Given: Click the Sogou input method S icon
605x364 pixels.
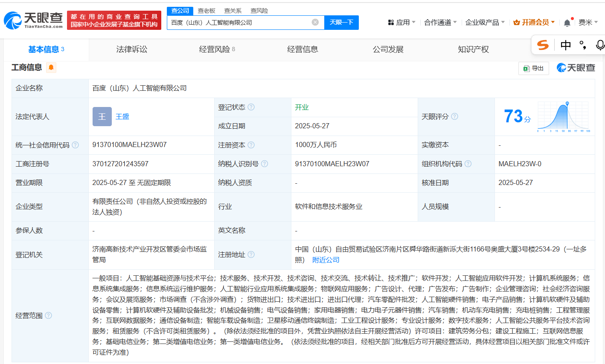Looking at the screenshot, I should coord(543,45).
